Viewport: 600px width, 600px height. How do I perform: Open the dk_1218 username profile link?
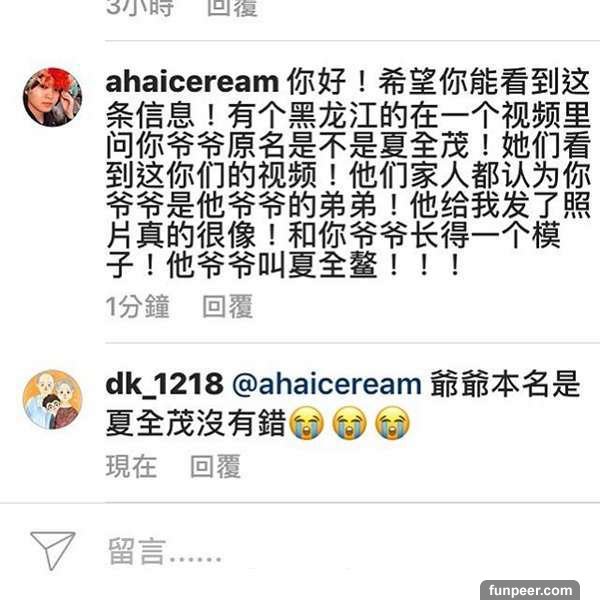click(x=164, y=384)
